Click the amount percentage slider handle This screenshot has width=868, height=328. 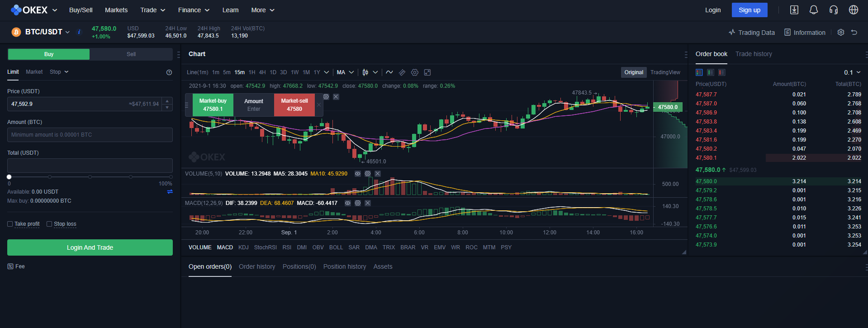[x=9, y=177]
